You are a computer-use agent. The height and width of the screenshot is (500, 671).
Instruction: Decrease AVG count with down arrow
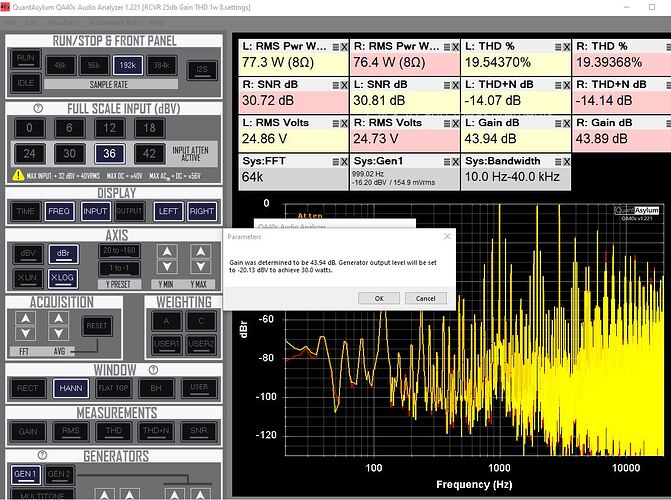coord(59,333)
